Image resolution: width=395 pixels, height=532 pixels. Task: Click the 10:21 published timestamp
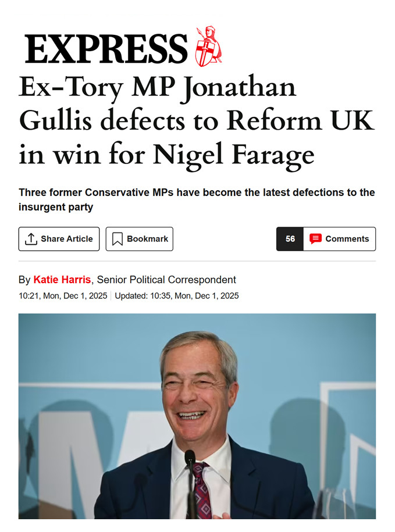(x=63, y=295)
